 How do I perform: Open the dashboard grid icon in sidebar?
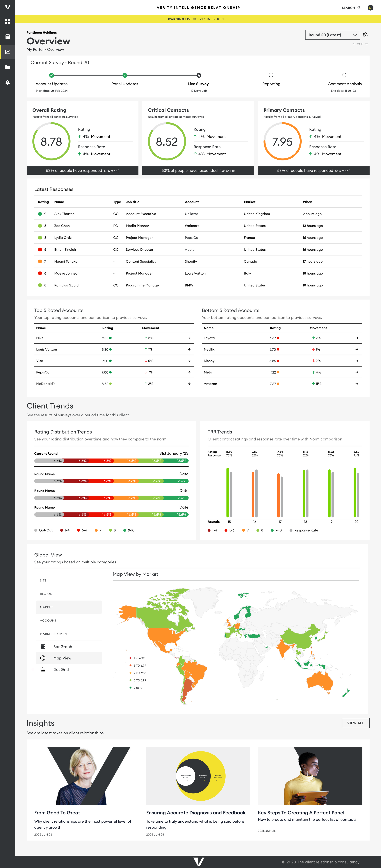tap(7, 22)
